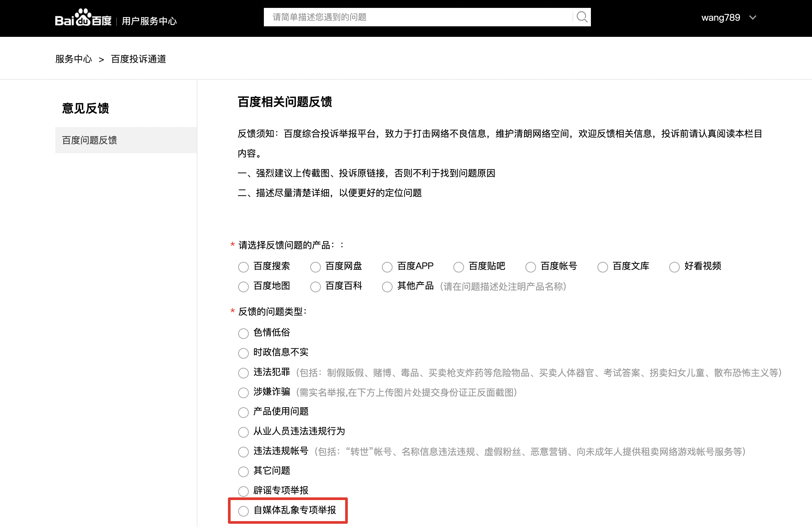Choose 其它问题 as problem type

coord(243,472)
